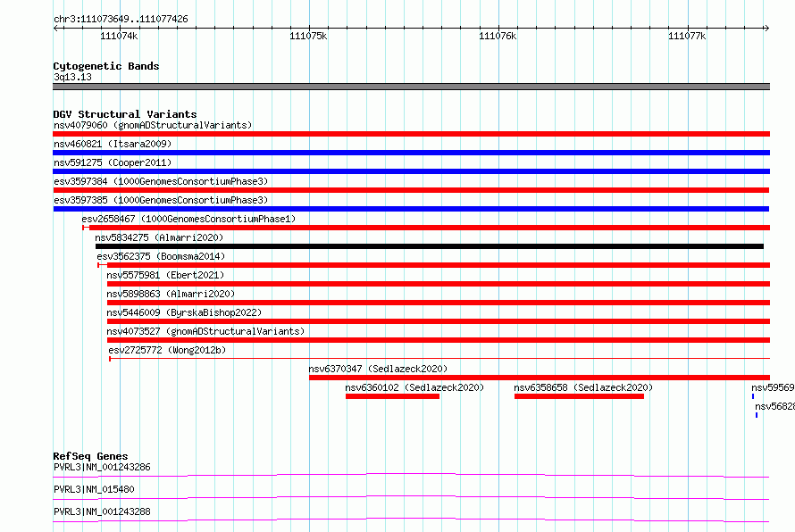Open nsv5575981 (Ebert2021) label
This screenshot has height=532, width=795.
tap(165, 275)
